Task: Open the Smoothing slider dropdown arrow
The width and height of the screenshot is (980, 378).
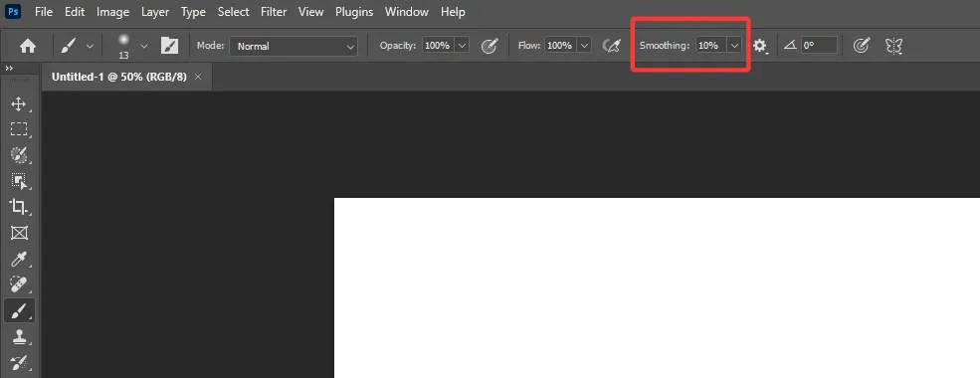Action: pos(735,46)
